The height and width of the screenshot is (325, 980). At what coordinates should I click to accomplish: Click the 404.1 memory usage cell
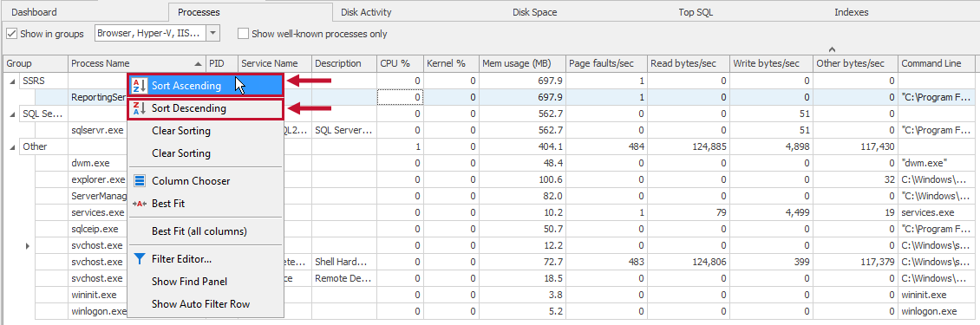pyautogui.click(x=522, y=146)
